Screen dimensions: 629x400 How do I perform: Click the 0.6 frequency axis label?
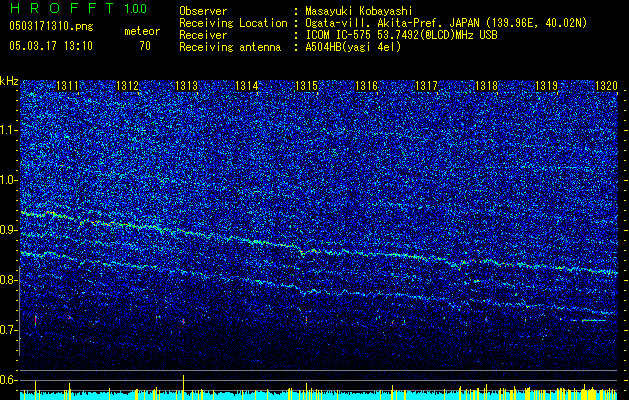(9, 380)
